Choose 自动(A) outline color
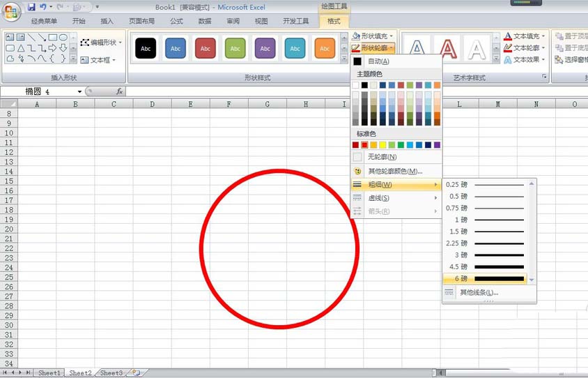 396,61
